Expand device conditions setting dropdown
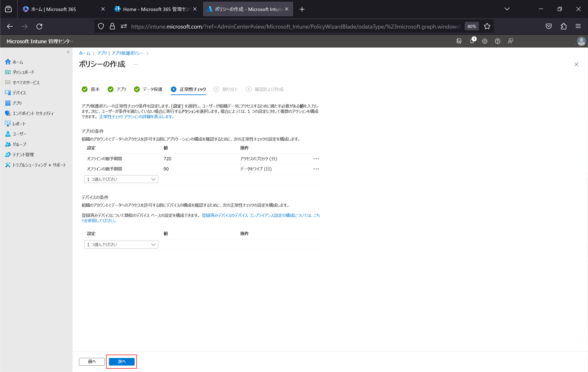The width and height of the screenshot is (588, 372). pyautogui.click(x=121, y=244)
